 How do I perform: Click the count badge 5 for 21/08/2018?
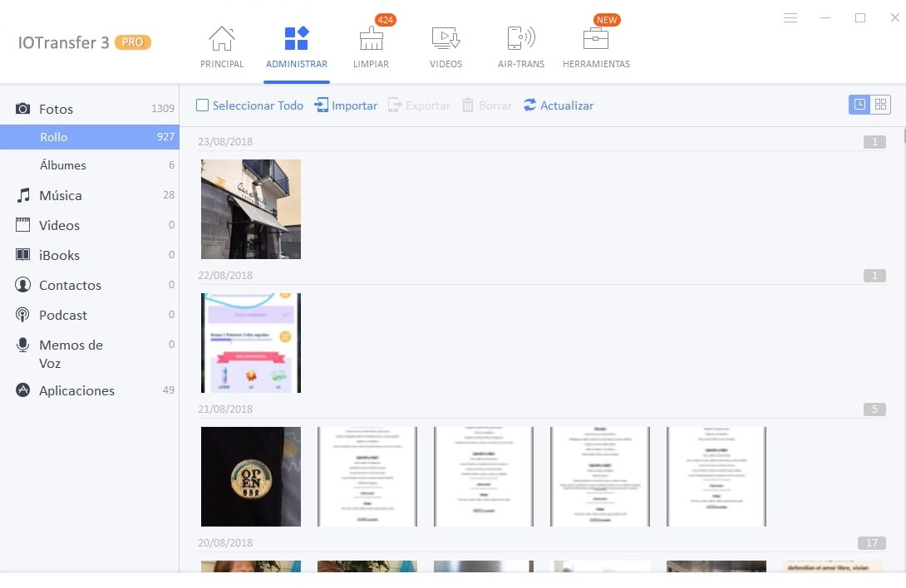tap(874, 409)
